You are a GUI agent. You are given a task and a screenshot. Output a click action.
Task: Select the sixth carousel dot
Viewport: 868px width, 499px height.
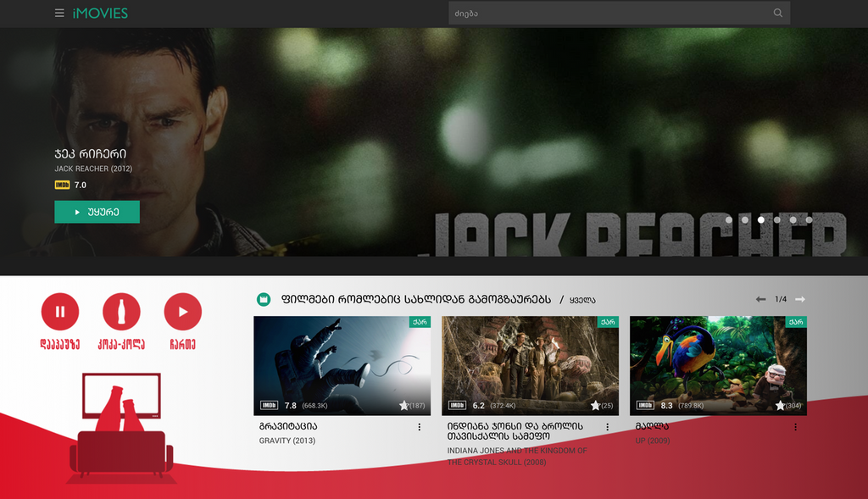pos(810,220)
